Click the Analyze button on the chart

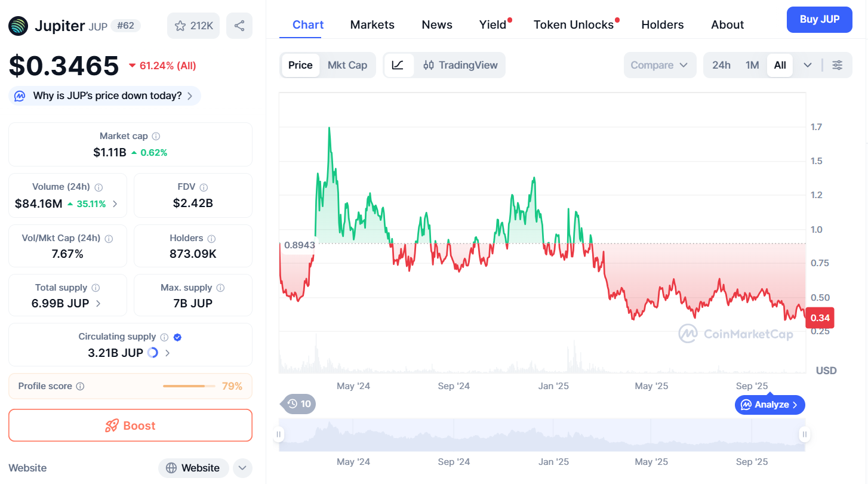pos(769,405)
